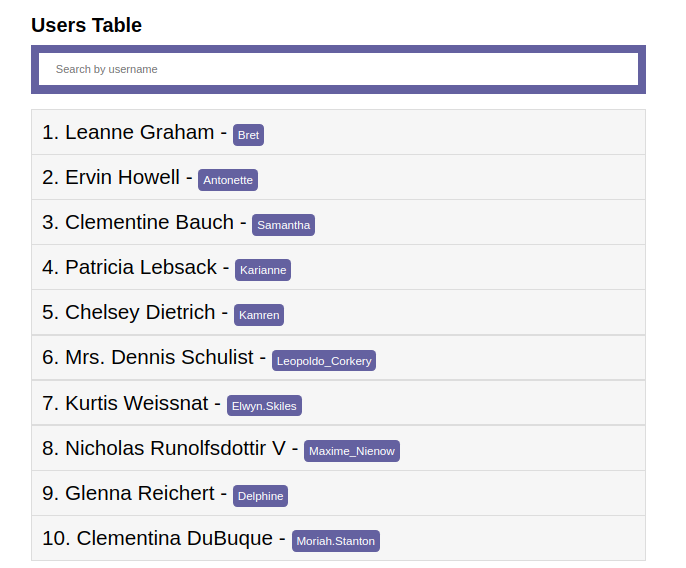Select the Antonette username tag
The width and height of the screenshot is (686, 568).
[x=228, y=180]
